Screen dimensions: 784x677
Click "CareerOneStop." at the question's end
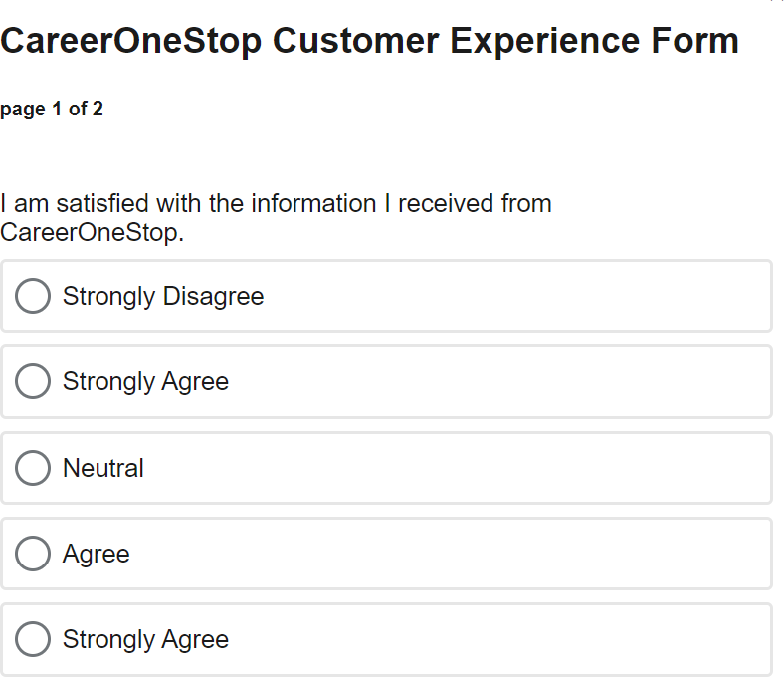[x=93, y=233]
